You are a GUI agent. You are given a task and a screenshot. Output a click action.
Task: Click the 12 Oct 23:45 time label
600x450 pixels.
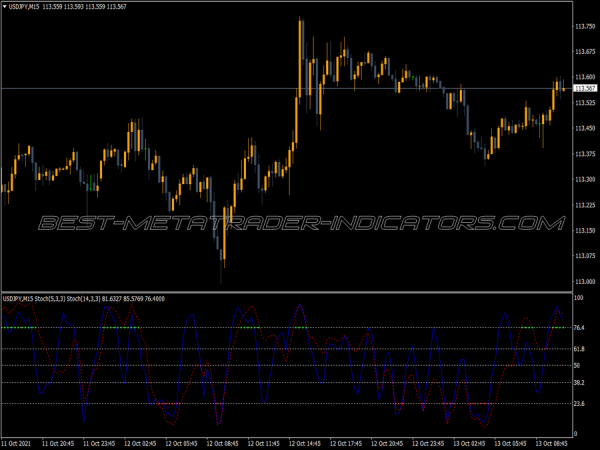(x=428, y=444)
